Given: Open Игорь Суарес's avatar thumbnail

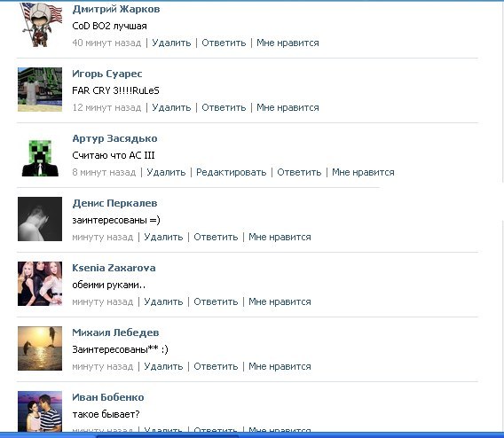Looking at the screenshot, I should (40, 90).
